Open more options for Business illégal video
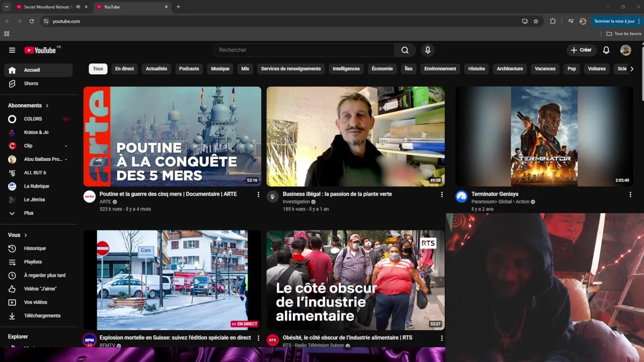Viewport: 644px width, 362px height. tap(442, 195)
